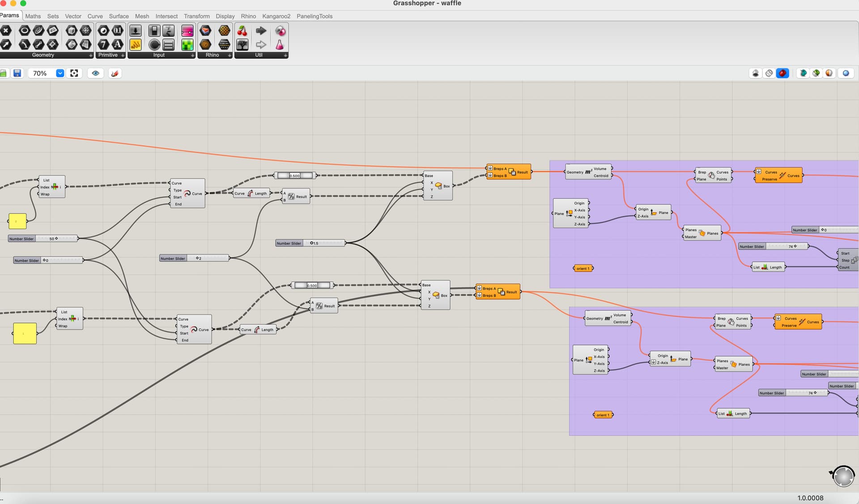Click the Number Slider set to 50
The height and width of the screenshot is (504, 859).
pos(43,239)
